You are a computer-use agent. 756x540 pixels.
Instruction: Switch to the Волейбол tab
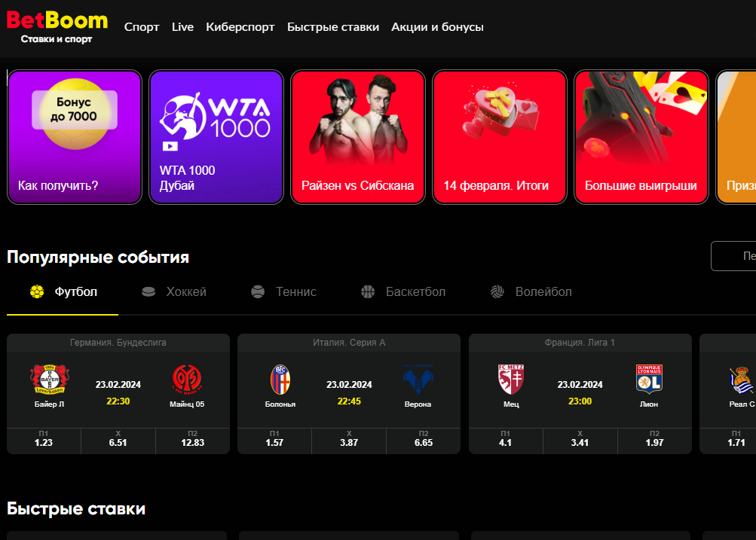(531, 292)
